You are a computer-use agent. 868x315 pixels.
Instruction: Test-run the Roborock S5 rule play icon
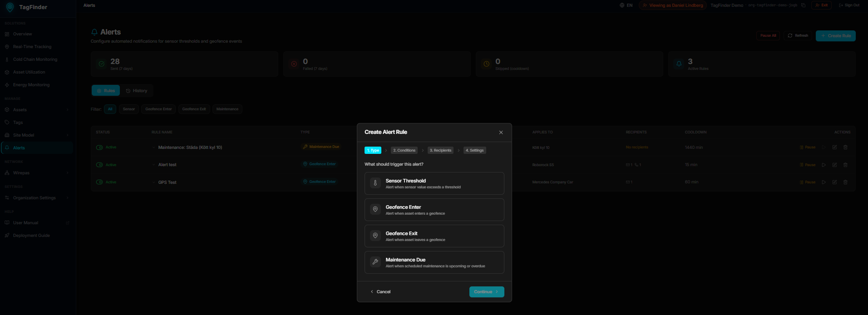824,165
